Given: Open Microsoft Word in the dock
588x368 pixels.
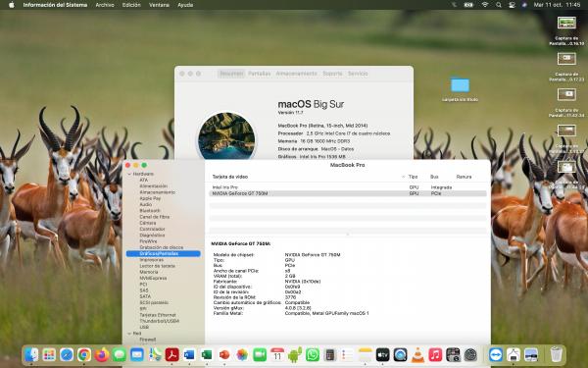Looking at the screenshot, I should click(189, 355).
